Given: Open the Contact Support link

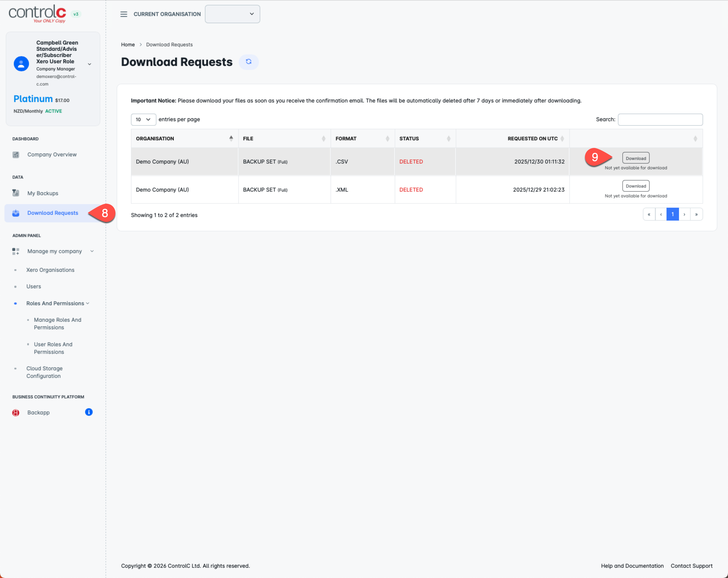Looking at the screenshot, I should pyautogui.click(x=691, y=566).
